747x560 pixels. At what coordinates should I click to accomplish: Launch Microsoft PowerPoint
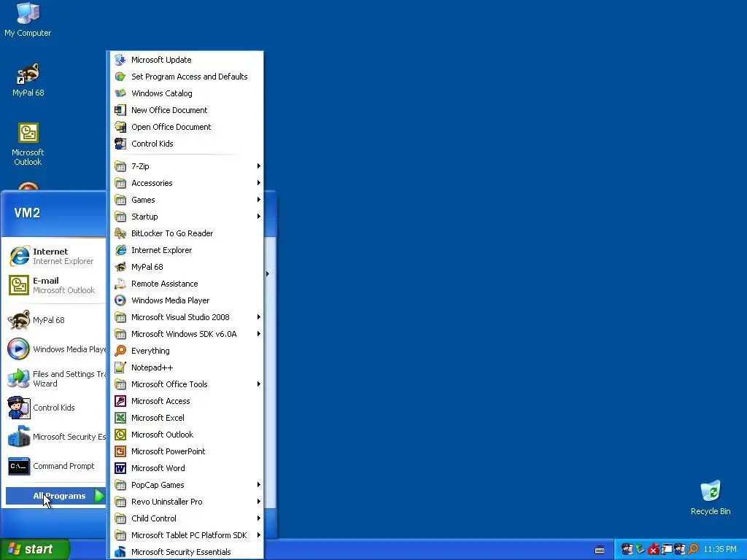186,451
